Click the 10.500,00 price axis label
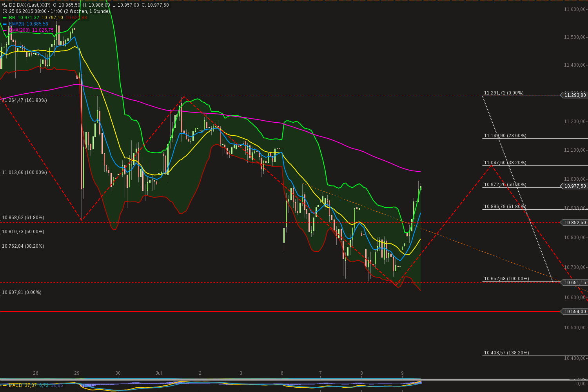This screenshot has width=588, height=392. [575, 328]
